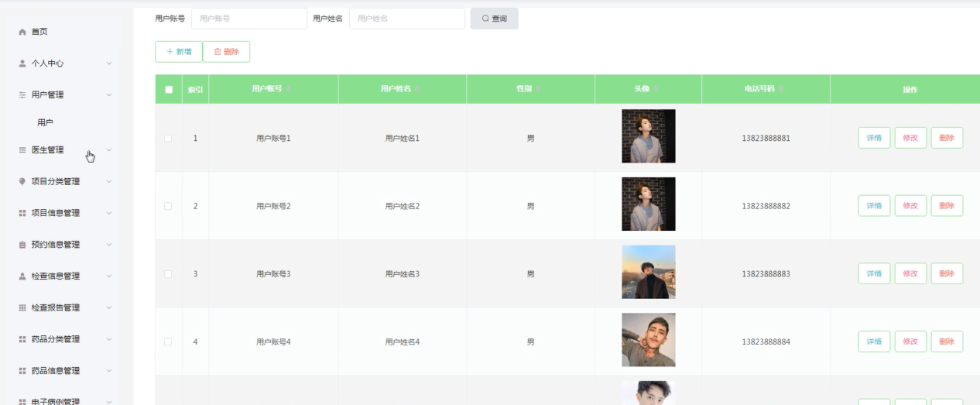Viewport: 980px width, 405px height.
Task: Click 删除 for row 用户账号4
Action: [x=947, y=342]
